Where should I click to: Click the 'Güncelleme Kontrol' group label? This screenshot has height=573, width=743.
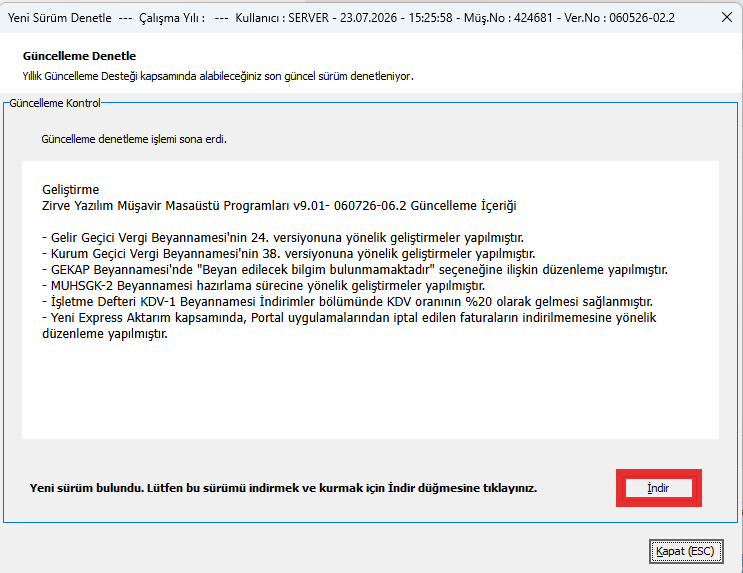[55, 103]
